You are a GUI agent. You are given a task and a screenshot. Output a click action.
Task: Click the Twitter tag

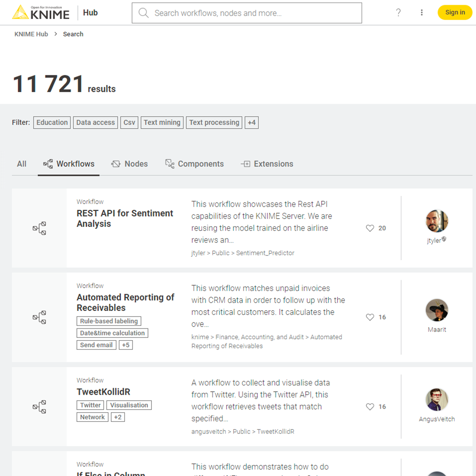[x=90, y=405]
